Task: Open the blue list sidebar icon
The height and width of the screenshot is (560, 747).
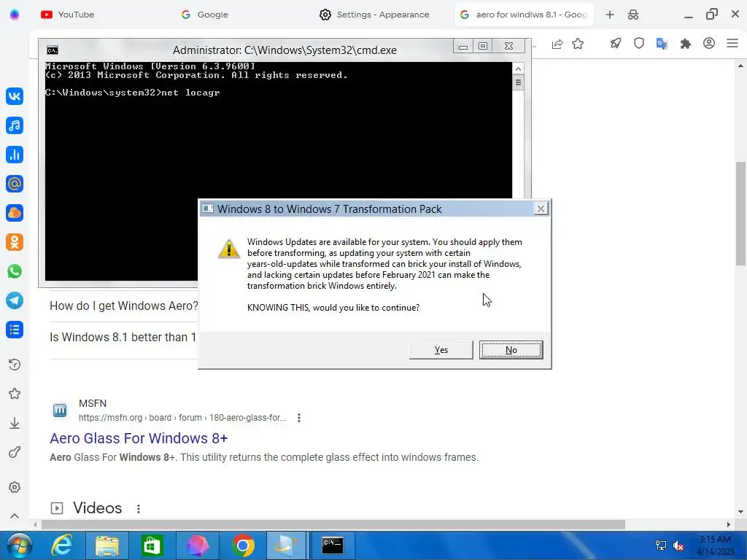Action: click(15, 330)
